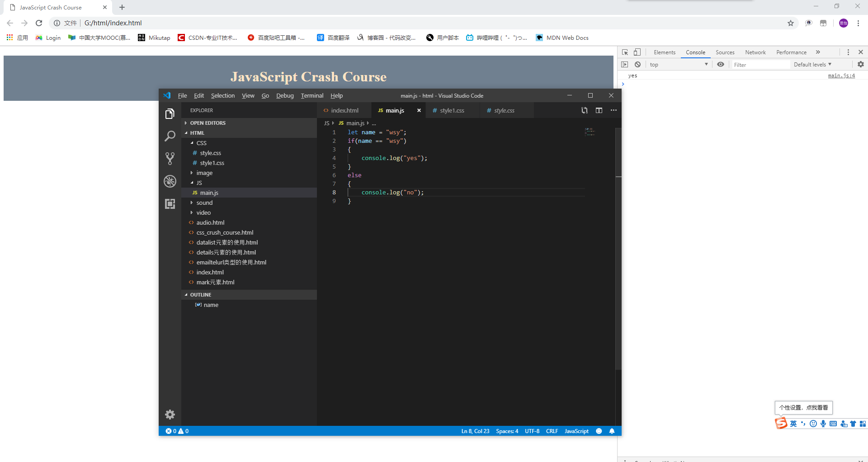Image resolution: width=868 pixels, height=462 pixels.
Task: Open the Source Control view
Action: tap(170, 158)
